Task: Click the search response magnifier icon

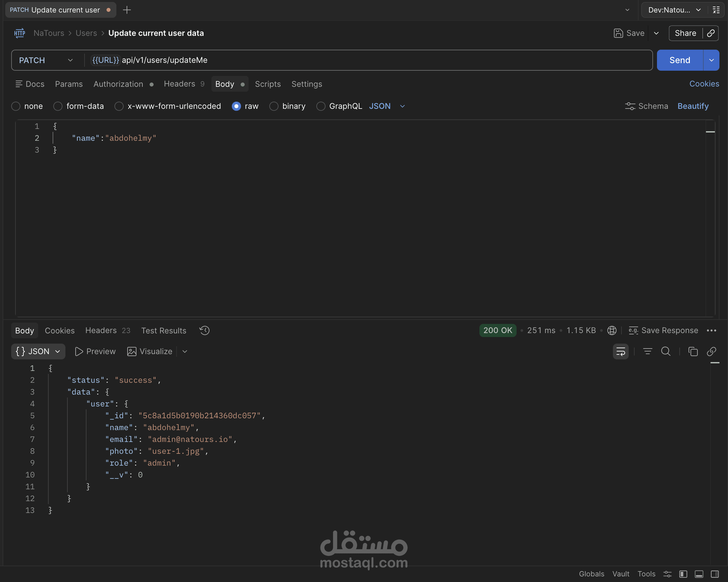Action: coord(666,352)
